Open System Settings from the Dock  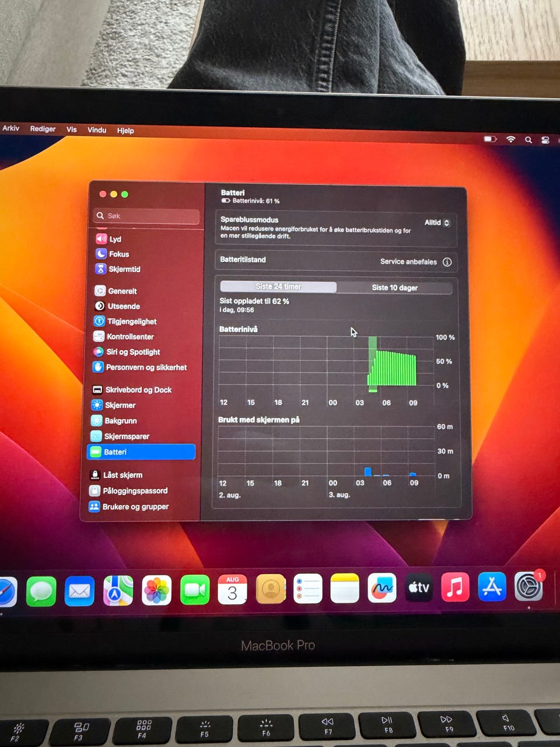[x=528, y=586]
